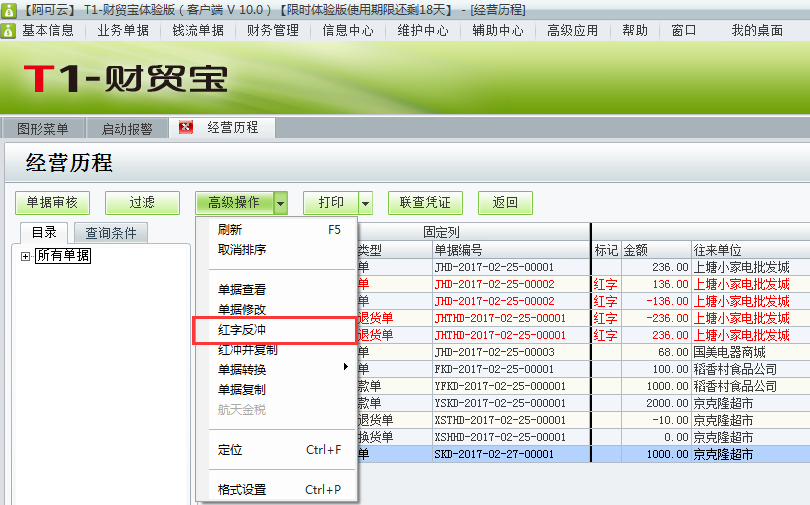
Task: Select document JHD-2017-02-25-00003
Action: 510,353
